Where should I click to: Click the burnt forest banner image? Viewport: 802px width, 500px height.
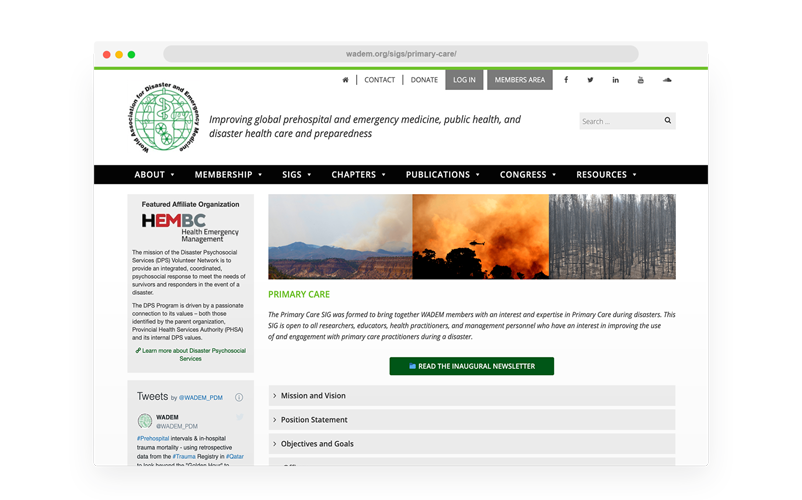click(612, 237)
